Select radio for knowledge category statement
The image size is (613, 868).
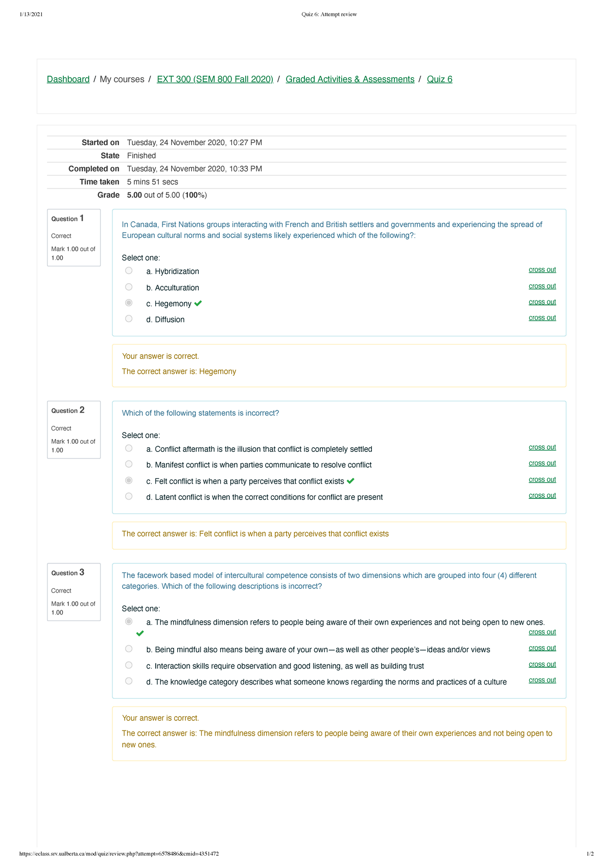(x=129, y=681)
